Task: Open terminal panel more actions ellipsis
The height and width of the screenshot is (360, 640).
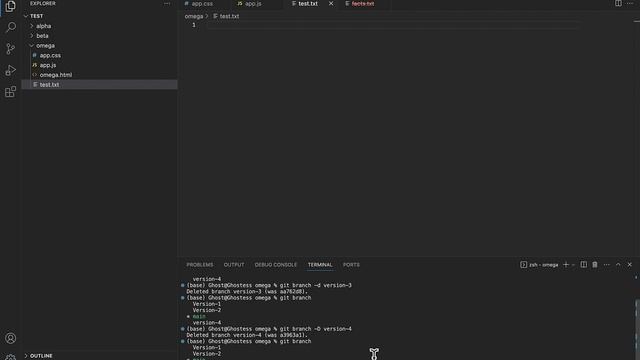Action: pos(607,265)
